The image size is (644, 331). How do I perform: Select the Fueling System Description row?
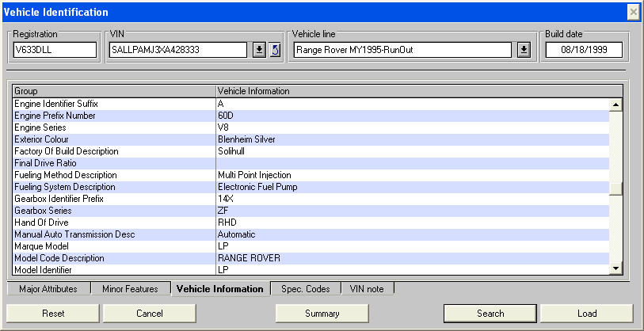(x=311, y=187)
